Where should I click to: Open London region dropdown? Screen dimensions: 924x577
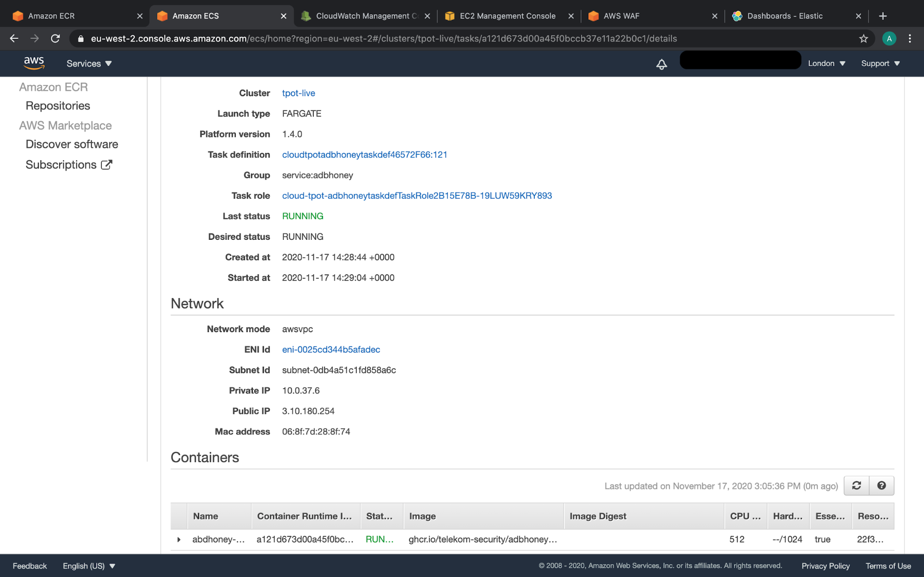(826, 64)
